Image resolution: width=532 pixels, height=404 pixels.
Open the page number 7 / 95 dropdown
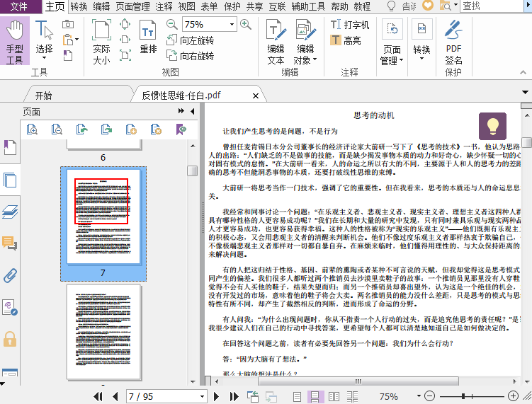pyautogui.click(x=202, y=396)
